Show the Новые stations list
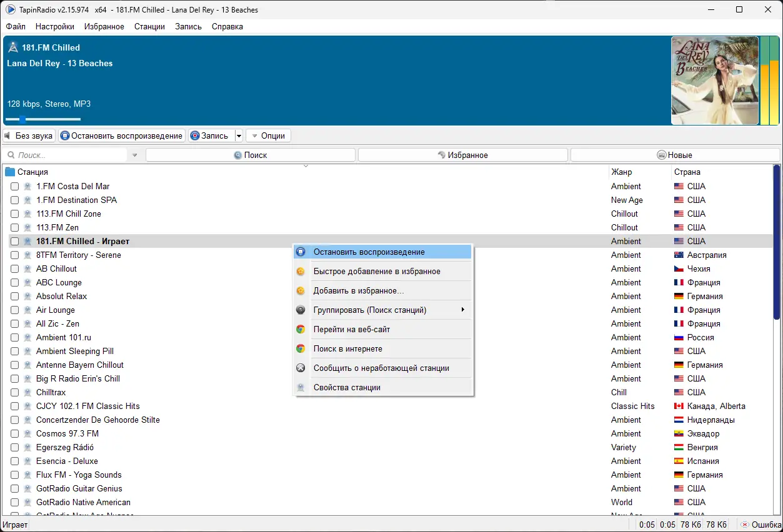Viewport: 783px width, 532px height. tap(675, 155)
